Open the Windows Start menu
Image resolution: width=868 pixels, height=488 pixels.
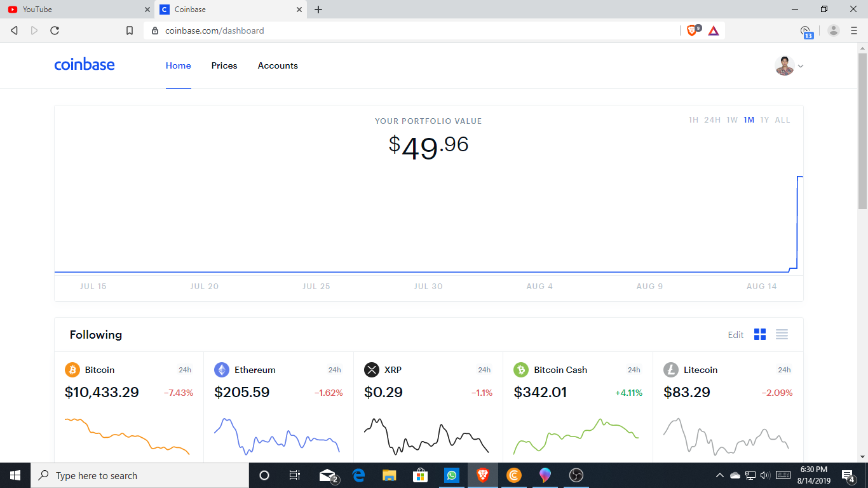coord(15,475)
